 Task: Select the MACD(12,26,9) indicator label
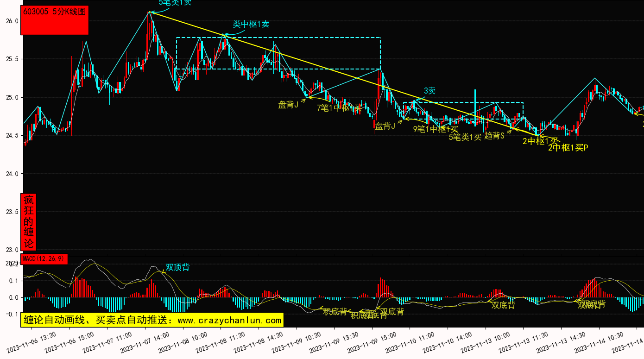(44, 258)
